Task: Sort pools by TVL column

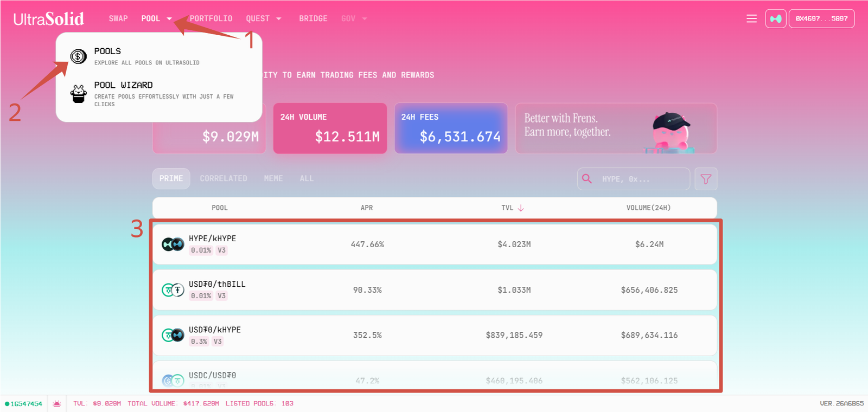Action: click(512, 208)
